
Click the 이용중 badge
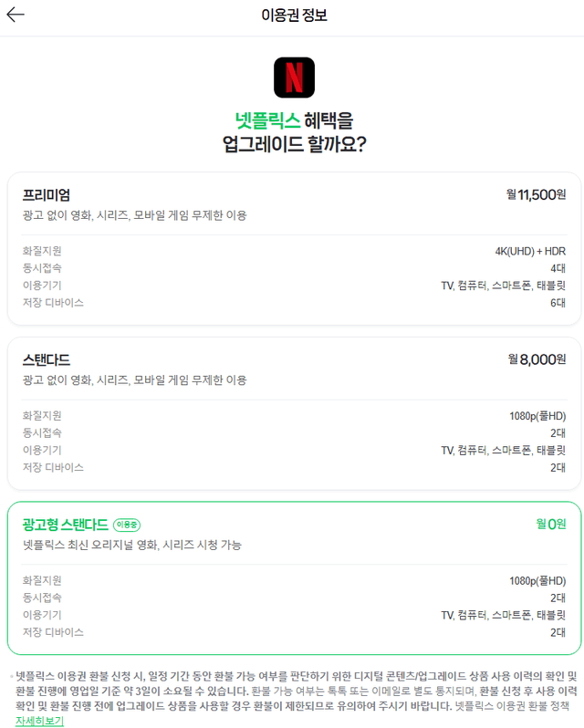[127, 525]
